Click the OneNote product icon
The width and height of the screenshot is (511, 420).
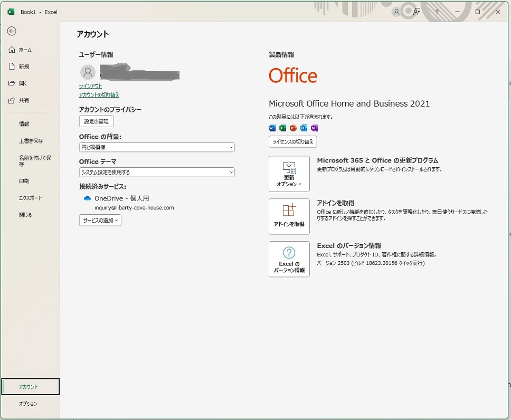(x=314, y=128)
